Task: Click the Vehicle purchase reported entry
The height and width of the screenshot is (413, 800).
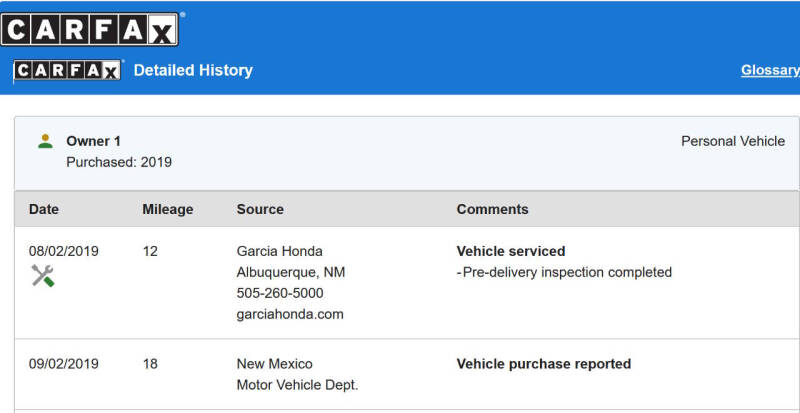Action: pos(544,363)
